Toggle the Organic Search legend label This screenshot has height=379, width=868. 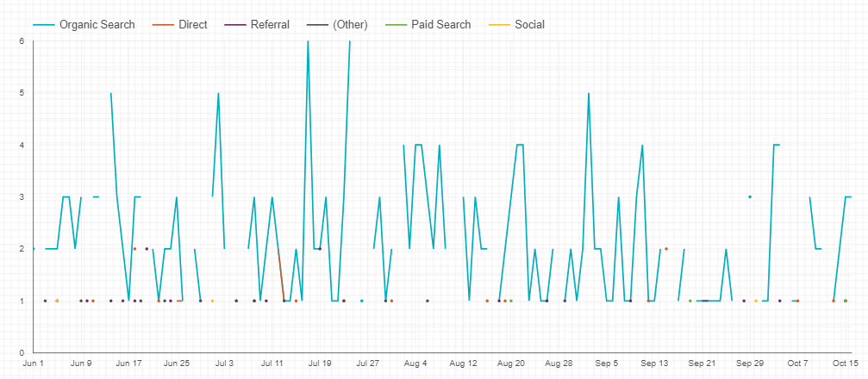point(97,24)
